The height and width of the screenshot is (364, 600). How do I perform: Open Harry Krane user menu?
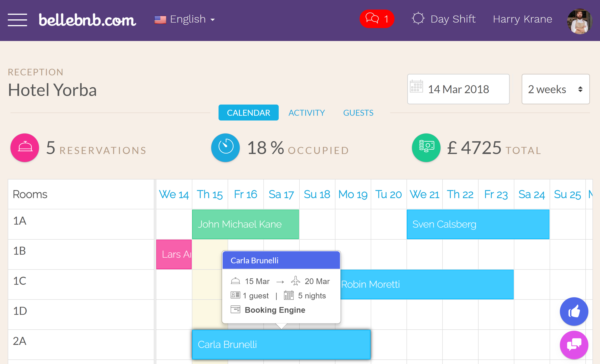522,19
